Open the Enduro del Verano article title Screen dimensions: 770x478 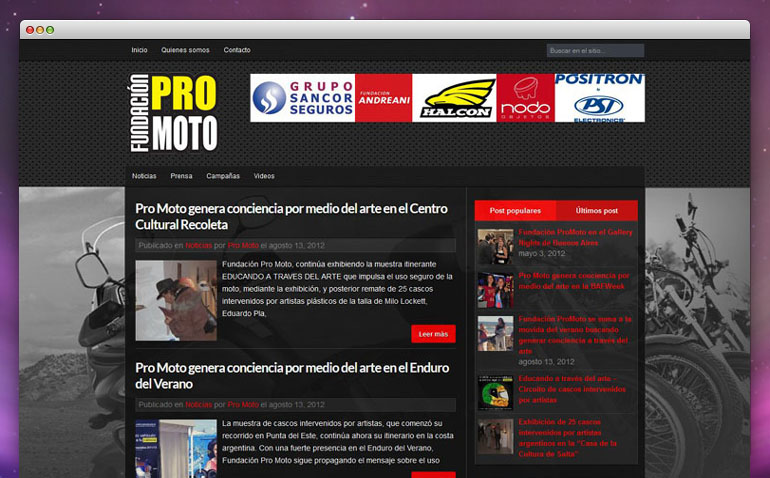(292, 375)
